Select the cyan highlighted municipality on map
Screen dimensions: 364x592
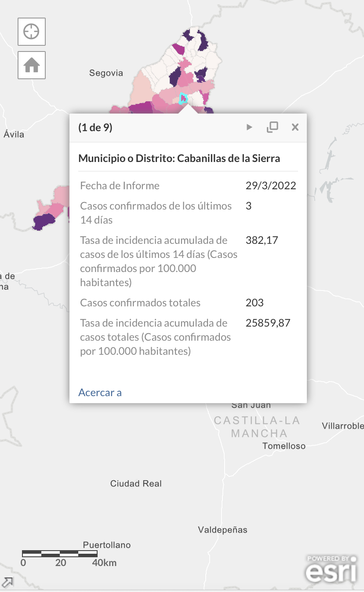pyautogui.click(x=183, y=98)
